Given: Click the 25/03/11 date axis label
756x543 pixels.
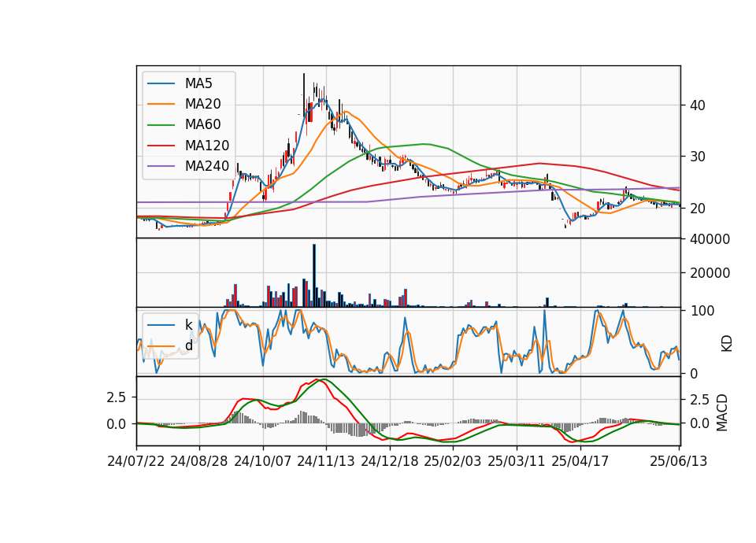Looking at the screenshot, I should click(517, 461).
